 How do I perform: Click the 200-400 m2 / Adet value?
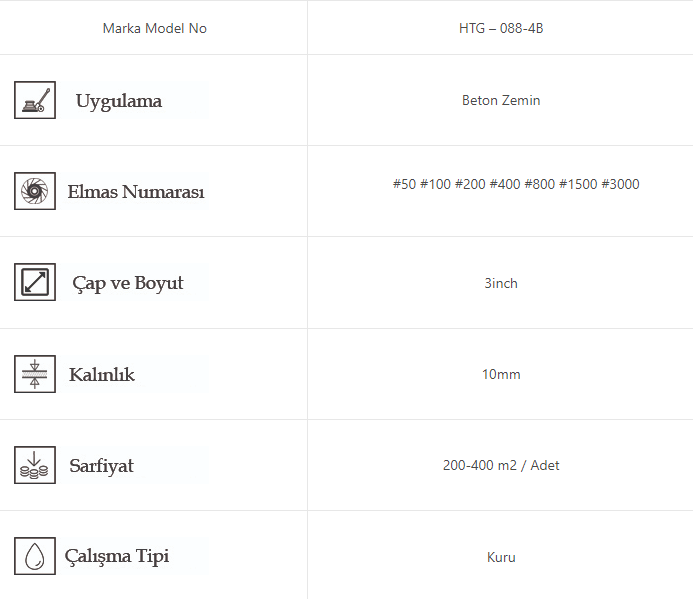click(500, 465)
